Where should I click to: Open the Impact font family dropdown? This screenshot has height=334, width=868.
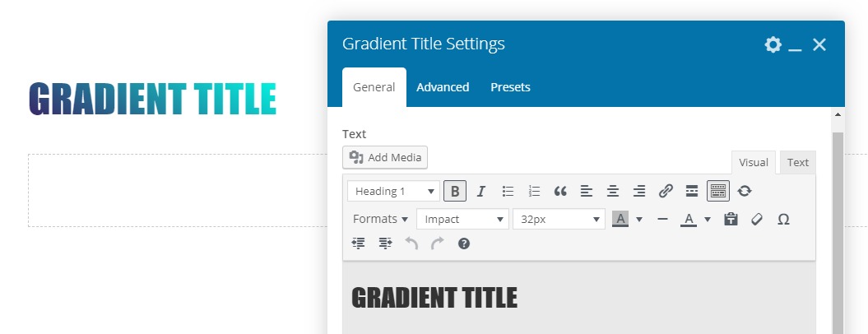tap(462, 220)
